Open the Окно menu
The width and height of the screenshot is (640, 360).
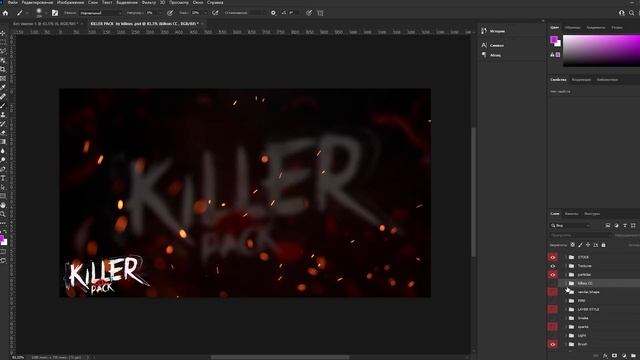[x=198, y=2]
